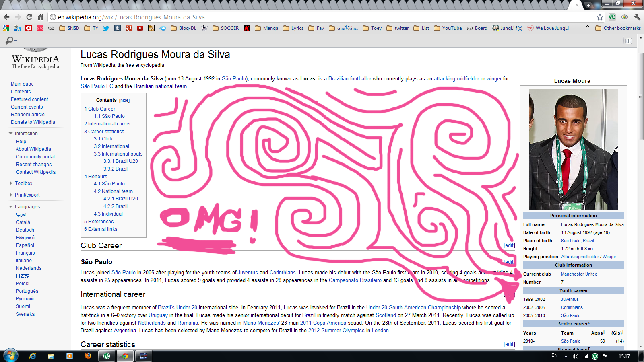Close the current browser tab

(x=577, y=5)
